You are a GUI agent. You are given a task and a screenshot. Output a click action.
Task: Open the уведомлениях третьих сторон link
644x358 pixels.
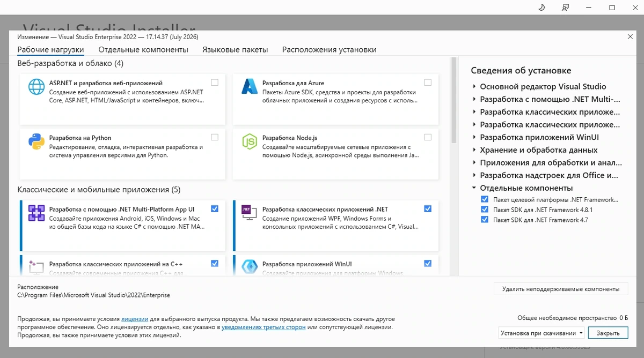click(x=264, y=327)
